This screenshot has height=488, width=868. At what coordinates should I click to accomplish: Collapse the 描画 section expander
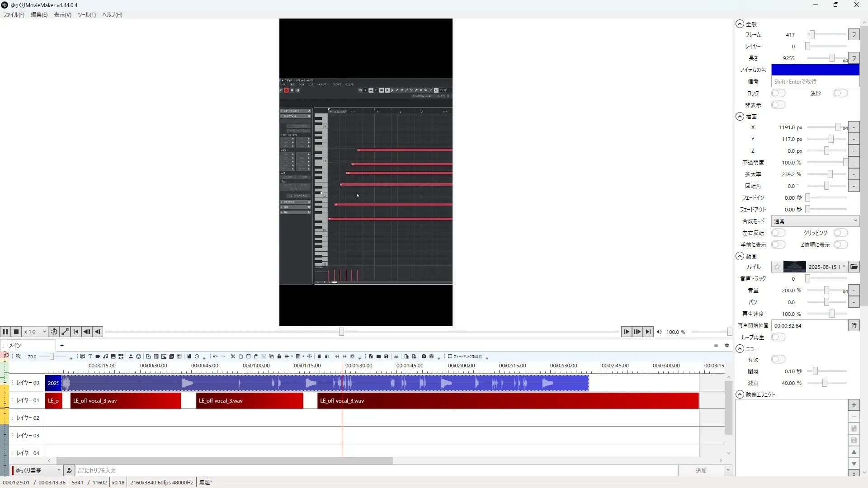tap(740, 117)
